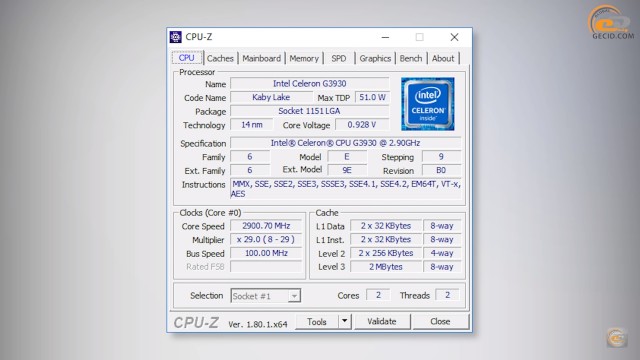Minimize the CPU-Z window

tap(385, 37)
